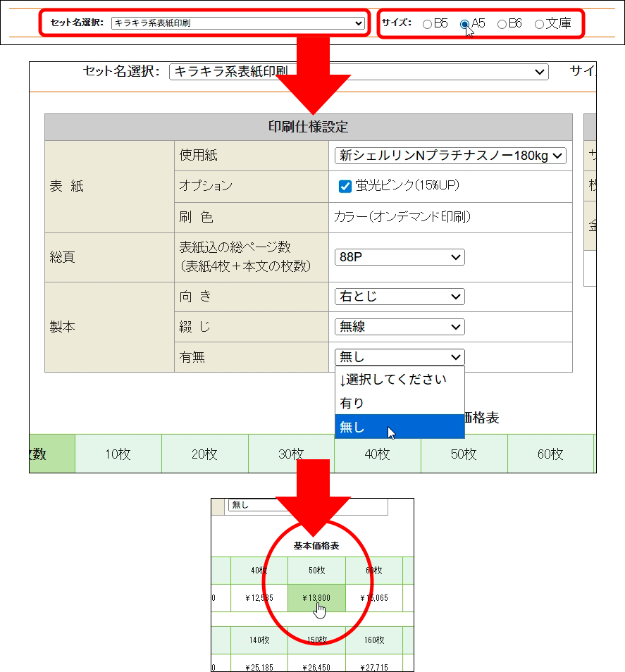
Task: Select the B6 size radio button
Action: point(502,24)
